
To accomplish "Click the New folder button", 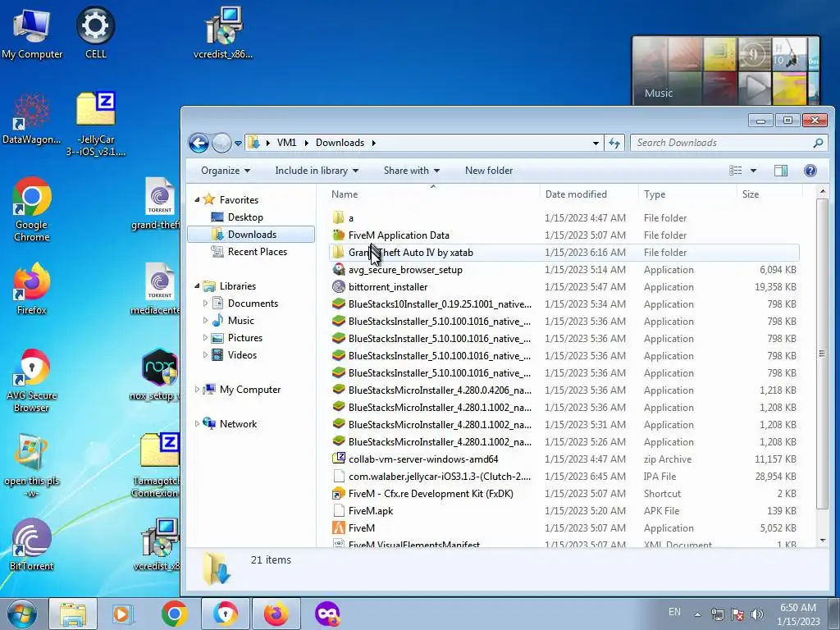I will coord(489,171).
